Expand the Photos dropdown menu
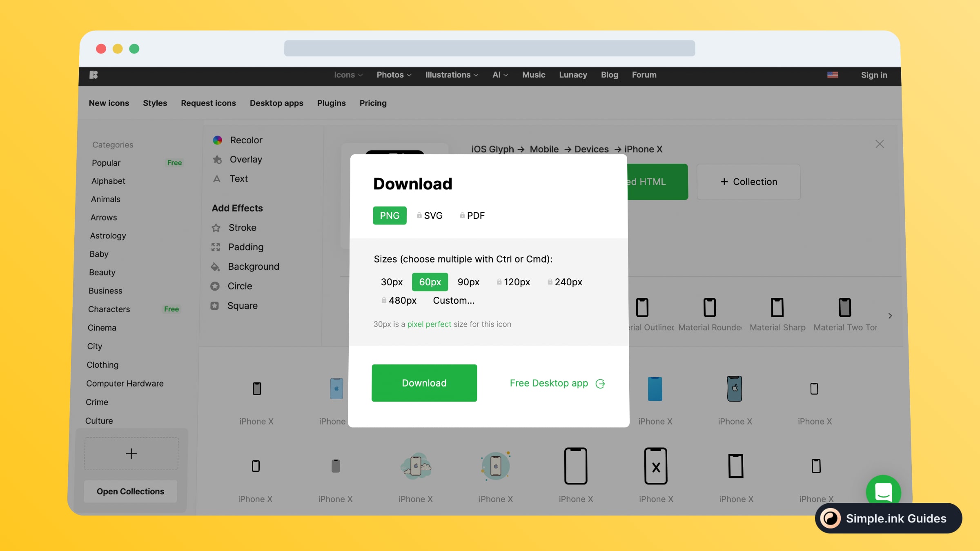980x551 pixels. pyautogui.click(x=394, y=75)
